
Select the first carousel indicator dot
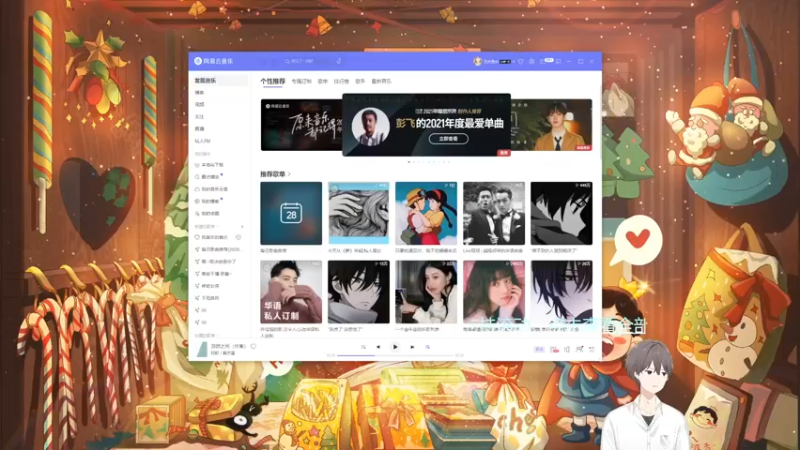pyautogui.click(x=409, y=162)
